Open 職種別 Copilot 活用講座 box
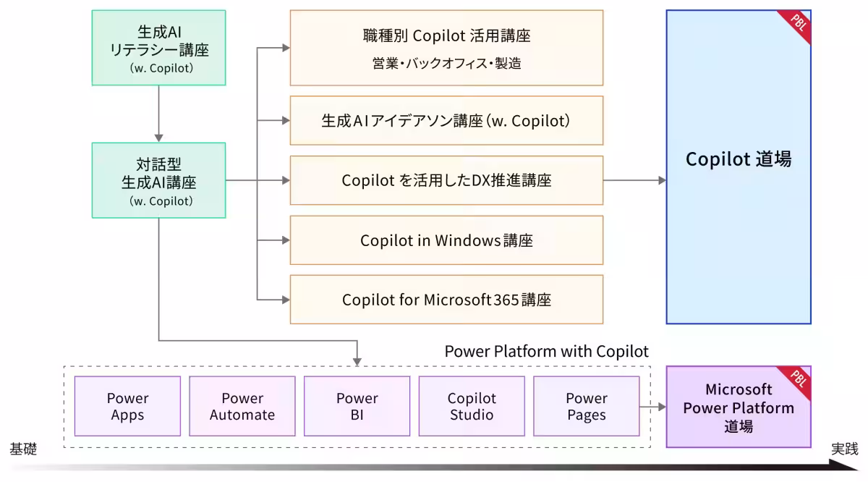This screenshot has width=868, height=482. (446, 48)
